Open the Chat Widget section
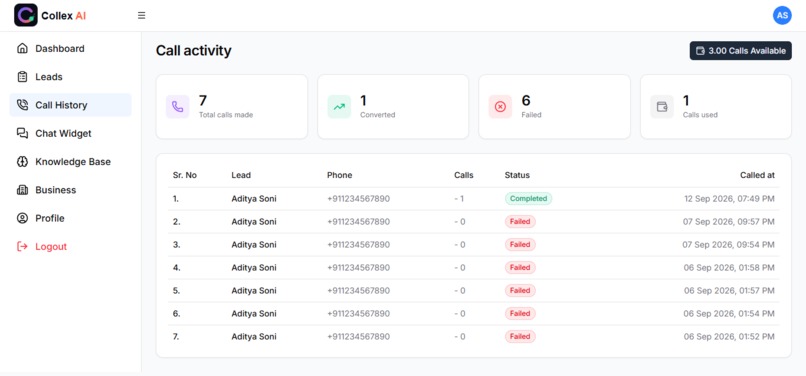 point(70,133)
